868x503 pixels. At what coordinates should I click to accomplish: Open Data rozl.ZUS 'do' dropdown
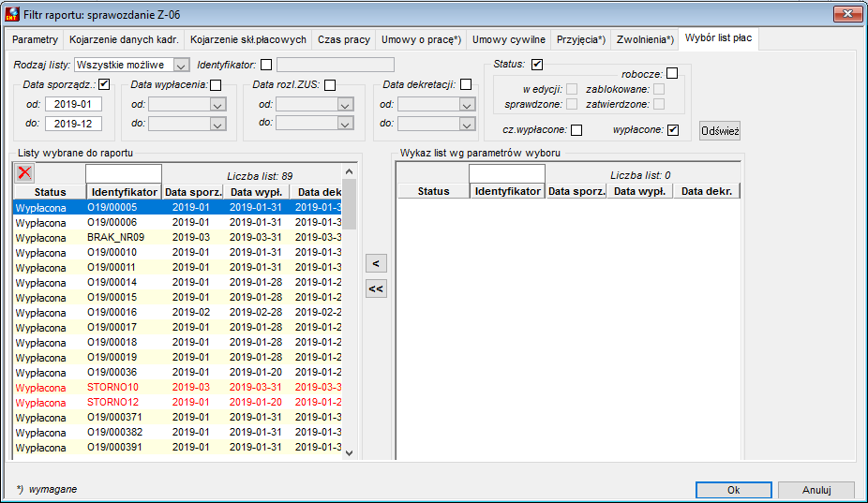tap(345, 124)
